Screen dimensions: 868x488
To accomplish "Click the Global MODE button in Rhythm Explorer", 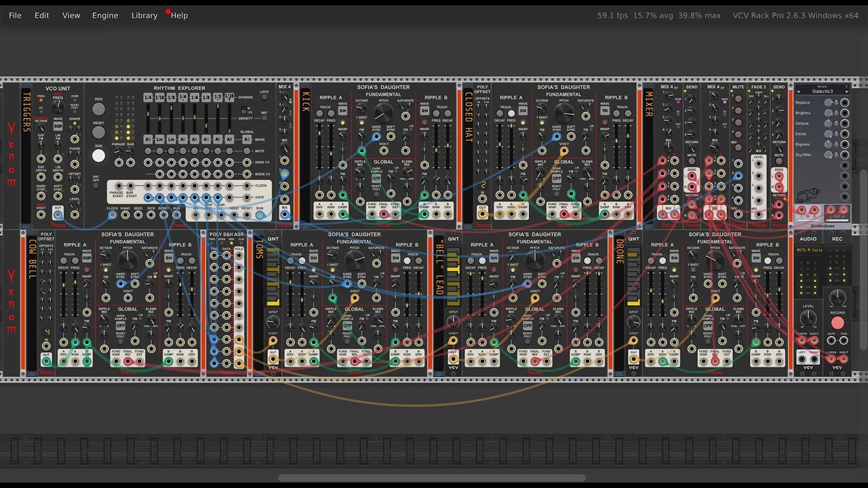I will click(x=247, y=139).
